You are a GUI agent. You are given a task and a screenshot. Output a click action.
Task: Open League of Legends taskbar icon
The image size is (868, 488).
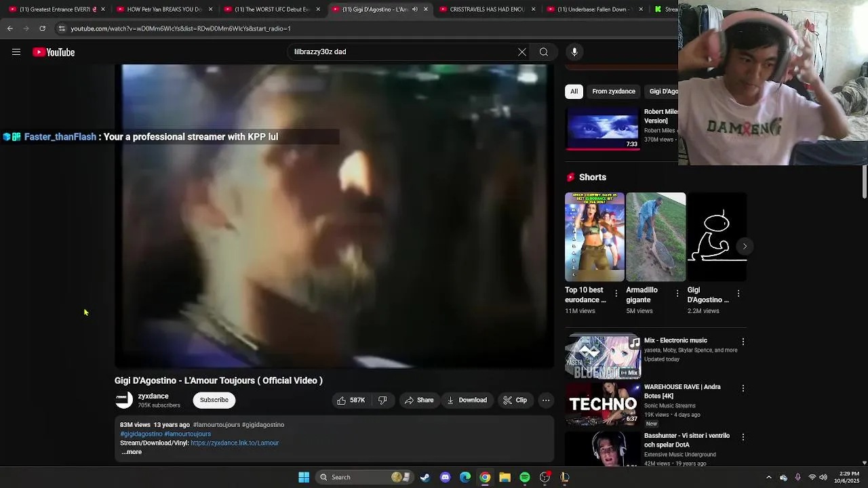point(564,477)
